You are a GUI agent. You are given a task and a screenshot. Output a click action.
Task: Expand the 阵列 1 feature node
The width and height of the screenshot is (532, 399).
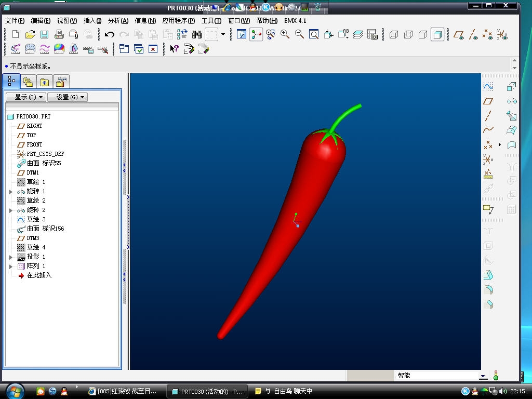(x=11, y=267)
